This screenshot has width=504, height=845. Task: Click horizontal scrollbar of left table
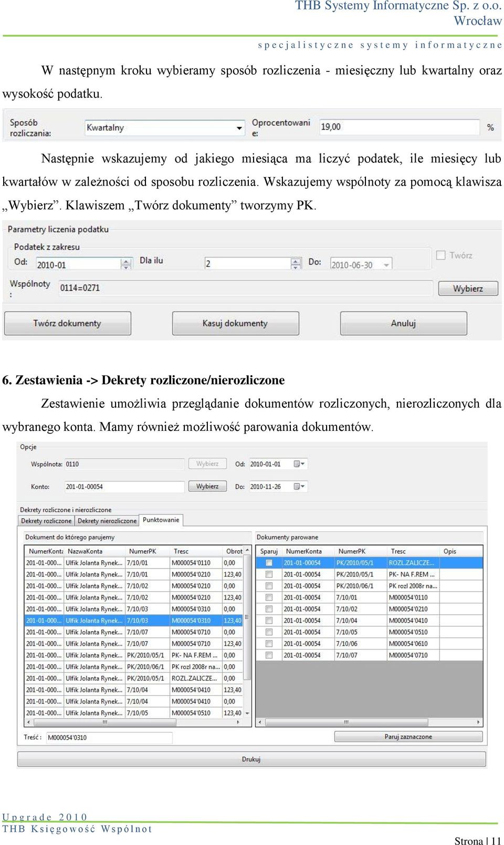pos(134,723)
